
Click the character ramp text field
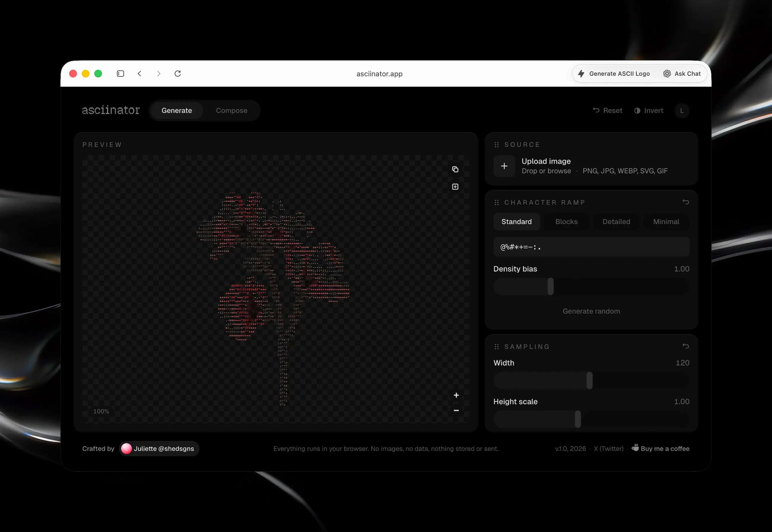[591, 247]
